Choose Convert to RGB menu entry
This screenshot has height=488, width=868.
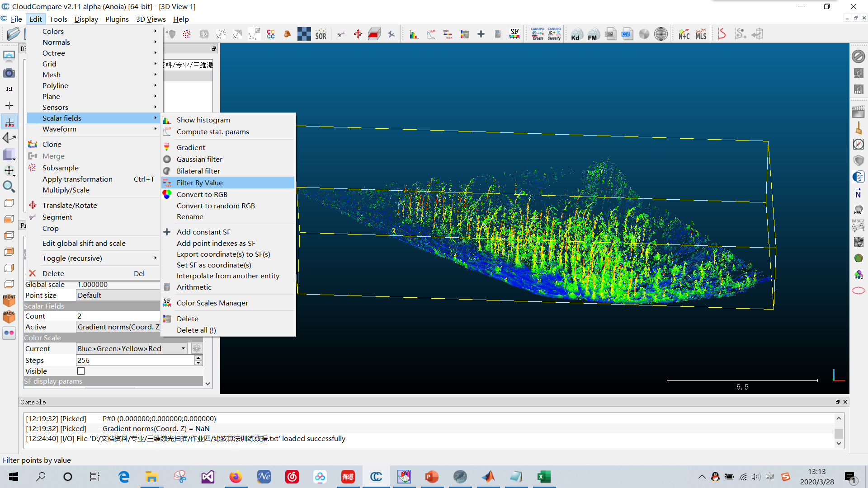[x=202, y=194]
